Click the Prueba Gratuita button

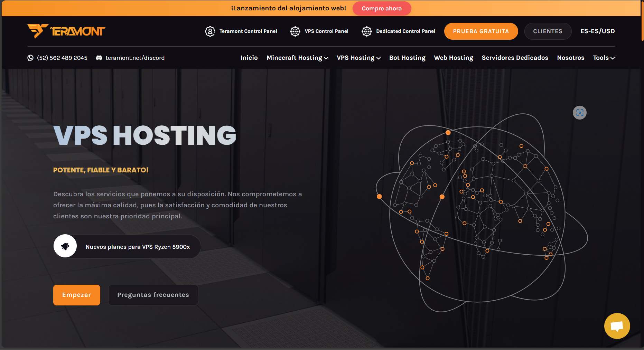pos(481,31)
